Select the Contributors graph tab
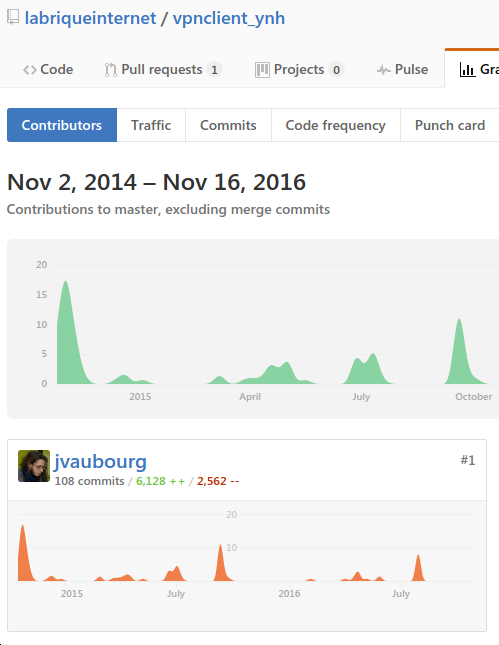The image size is (499, 645). pos(62,125)
